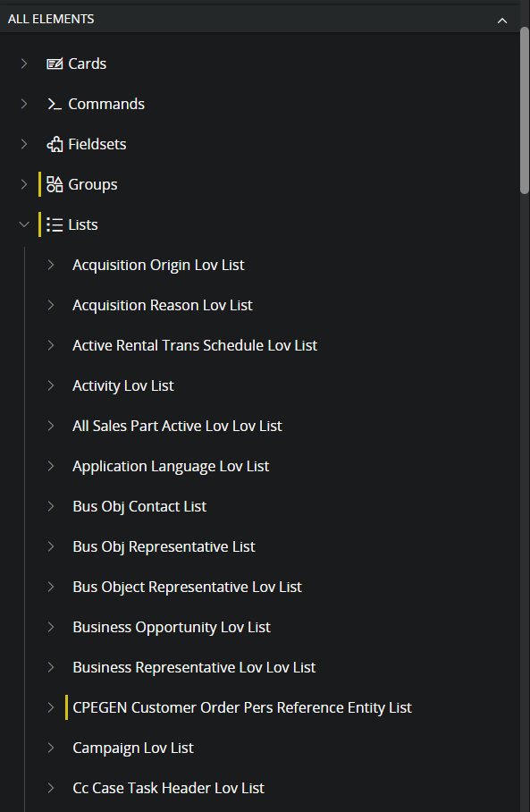Expand Acquisition Origin Lov List
Image resolution: width=530 pixels, height=812 pixels.
(51, 265)
